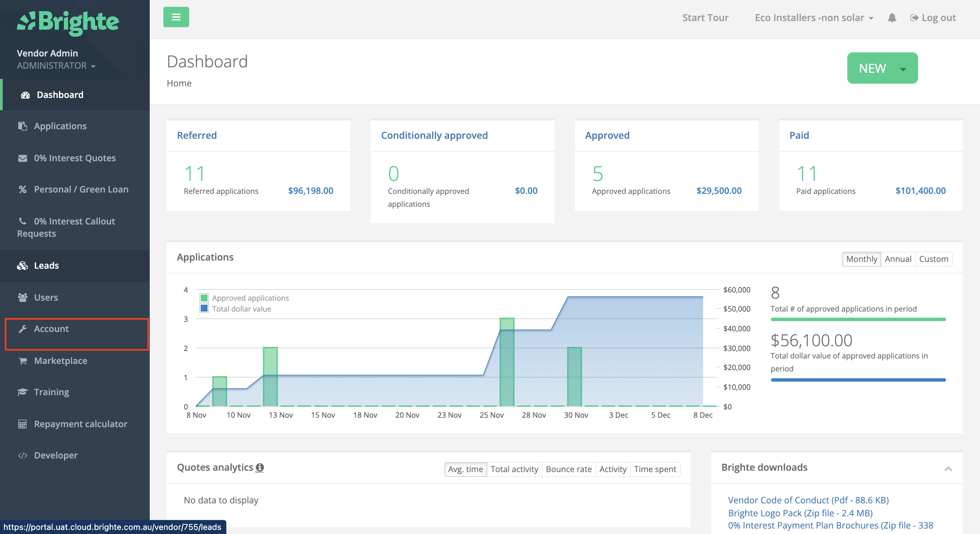Open Applications in the sidebar
980x534 pixels.
coord(75,126)
